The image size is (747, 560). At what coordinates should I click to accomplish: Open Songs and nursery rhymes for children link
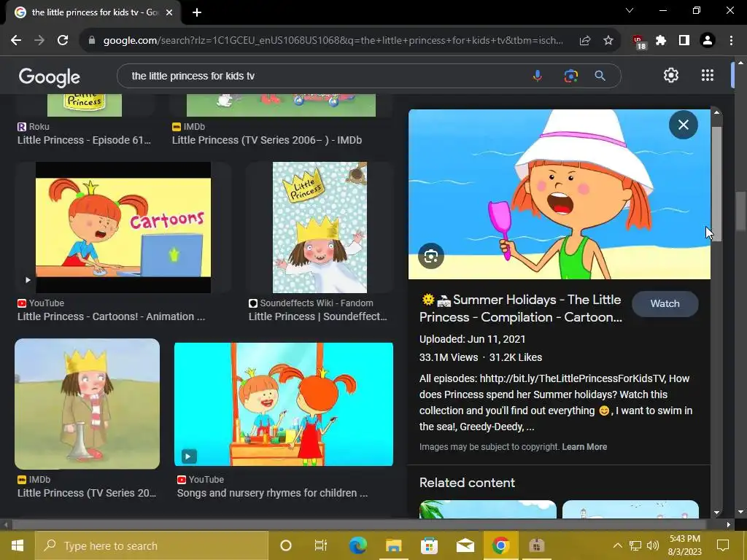273,493
